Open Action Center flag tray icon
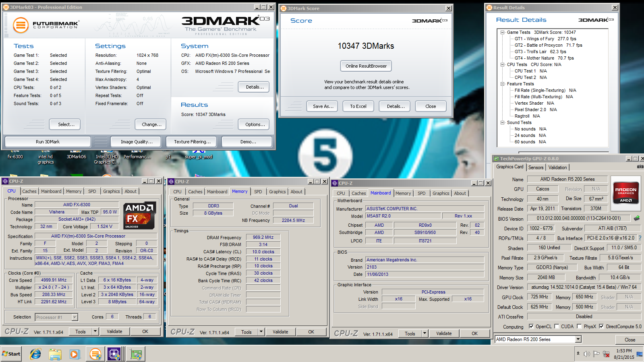 click(x=596, y=354)
